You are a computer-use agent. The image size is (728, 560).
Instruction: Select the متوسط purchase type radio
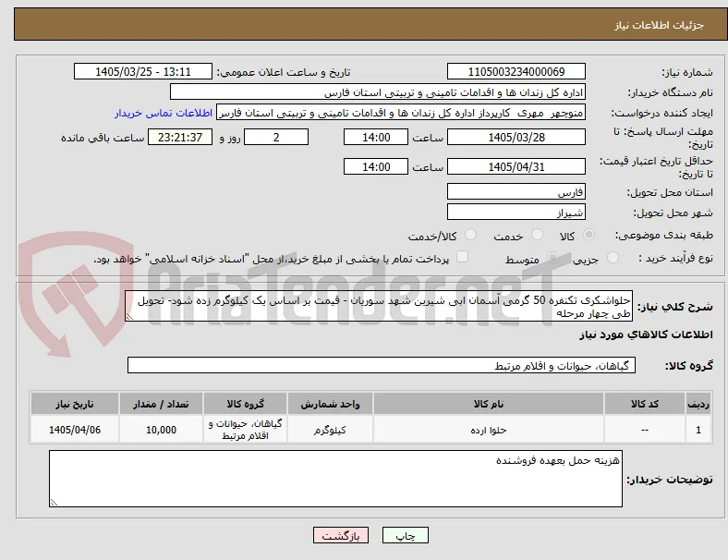(552, 258)
